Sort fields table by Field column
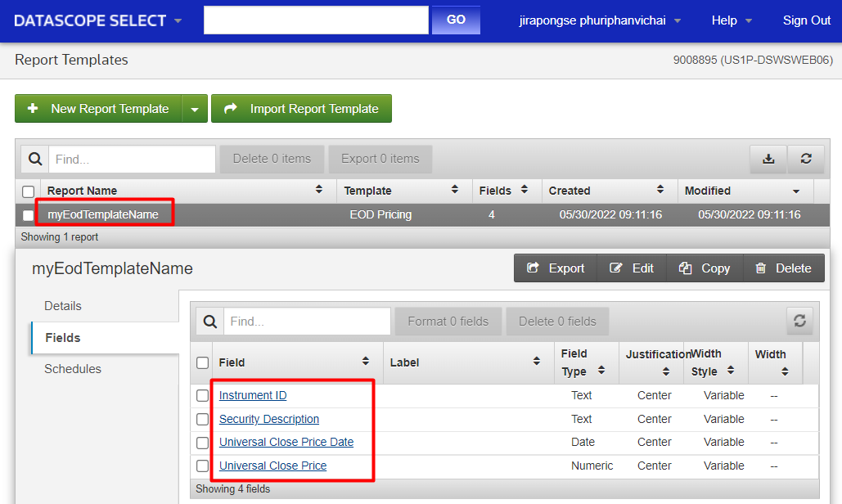The image size is (842, 504). (x=366, y=361)
